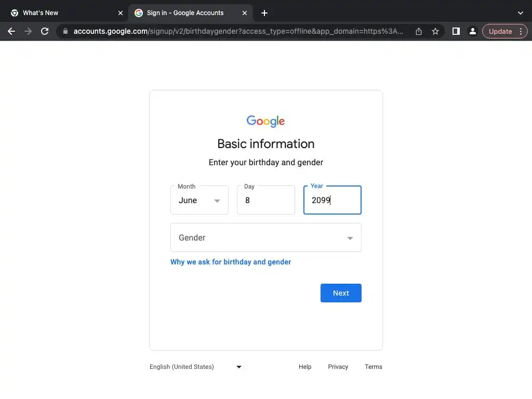Share this page using the share icon
The image size is (532, 399).
419,31
